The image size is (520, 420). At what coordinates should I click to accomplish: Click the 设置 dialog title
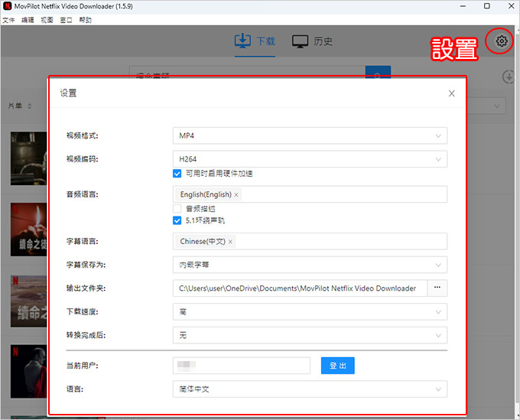pyautogui.click(x=68, y=93)
